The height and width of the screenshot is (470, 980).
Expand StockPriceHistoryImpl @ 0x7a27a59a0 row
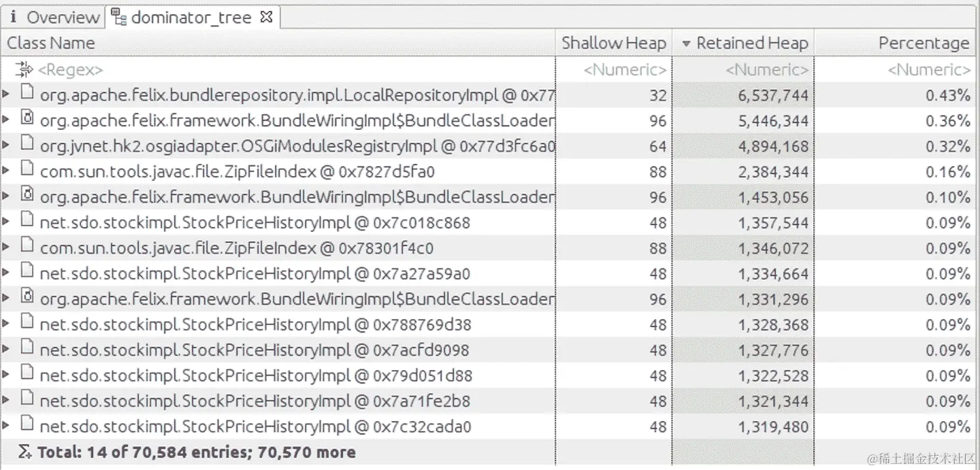[6, 273]
